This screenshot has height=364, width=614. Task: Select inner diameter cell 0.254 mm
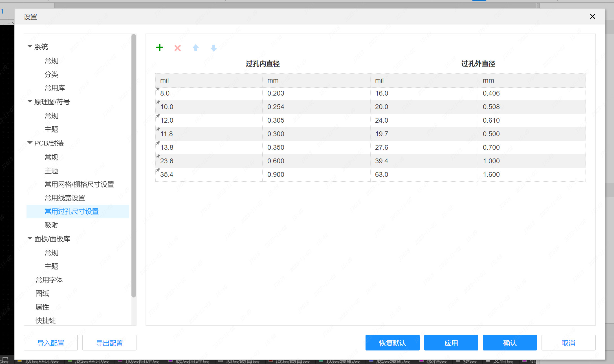(316, 107)
